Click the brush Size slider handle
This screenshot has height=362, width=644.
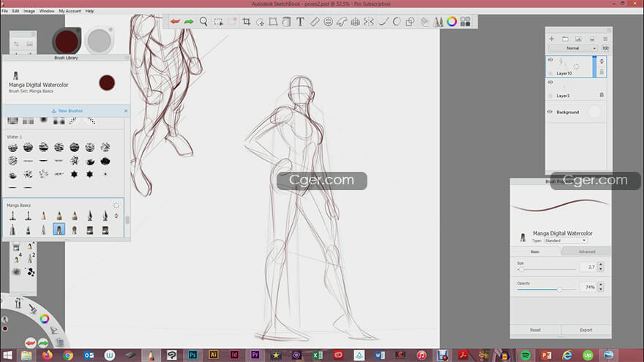point(521,269)
